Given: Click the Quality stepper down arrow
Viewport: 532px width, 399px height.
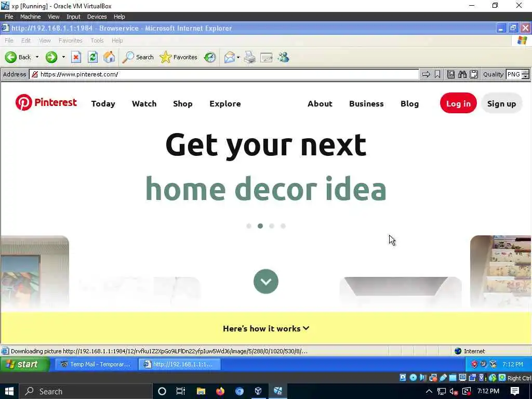Looking at the screenshot, I should click(x=526, y=77).
